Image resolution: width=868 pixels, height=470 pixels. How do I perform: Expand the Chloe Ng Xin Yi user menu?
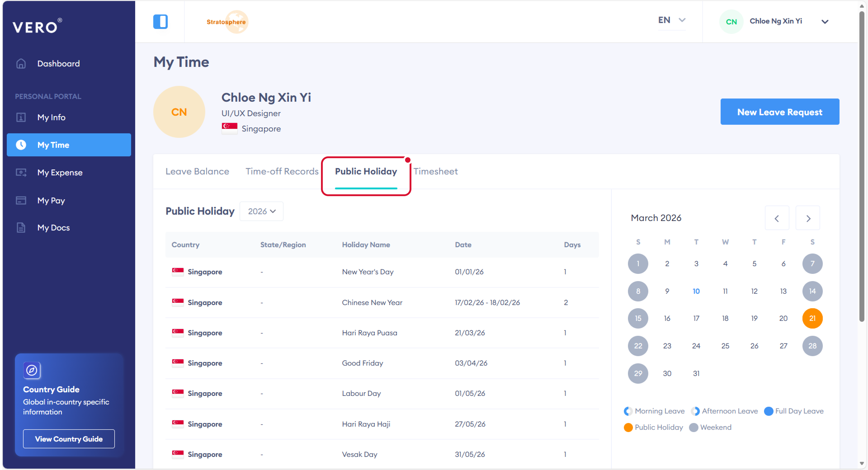pyautogui.click(x=825, y=22)
